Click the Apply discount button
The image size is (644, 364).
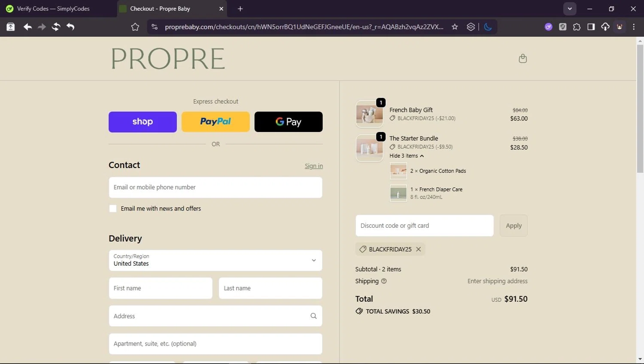tap(513, 226)
